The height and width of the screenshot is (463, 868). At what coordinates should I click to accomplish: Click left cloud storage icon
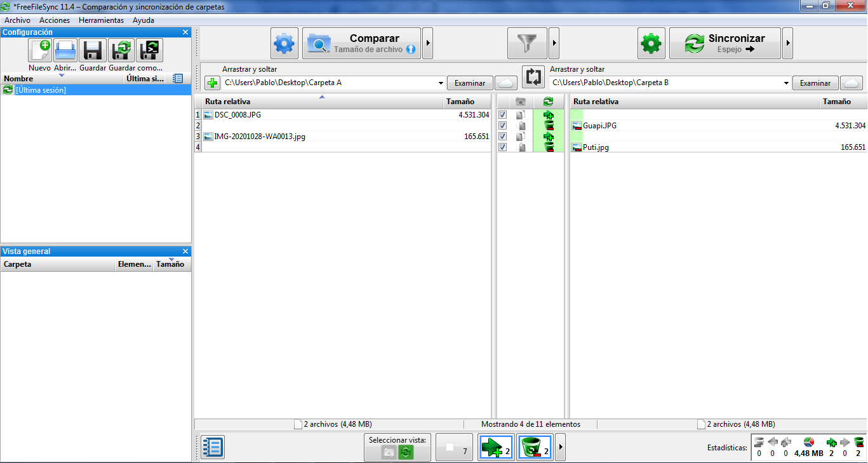click(x=506, y=83)
